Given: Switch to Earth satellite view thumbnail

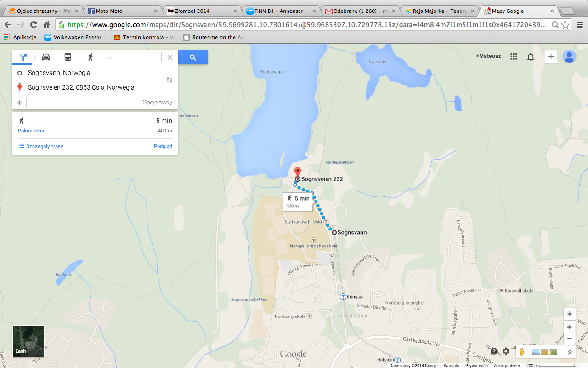Looking at the screenshot, I should click(x=28, y=341).
